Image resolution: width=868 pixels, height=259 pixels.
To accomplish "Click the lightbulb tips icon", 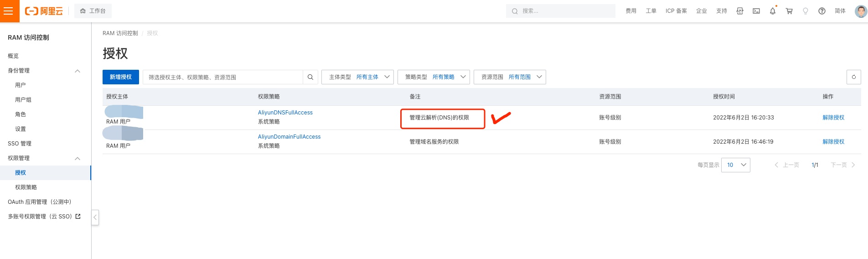I will click(806, 11).
